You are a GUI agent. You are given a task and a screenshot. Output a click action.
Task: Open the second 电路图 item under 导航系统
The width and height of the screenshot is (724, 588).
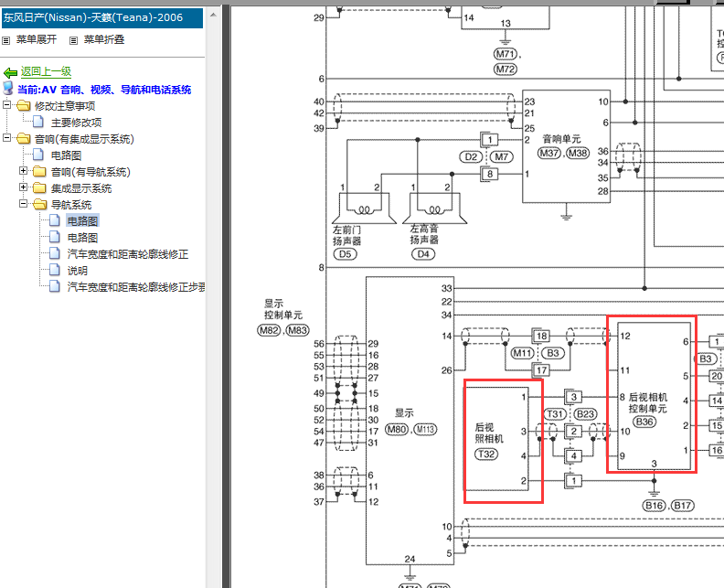(82, 238)
